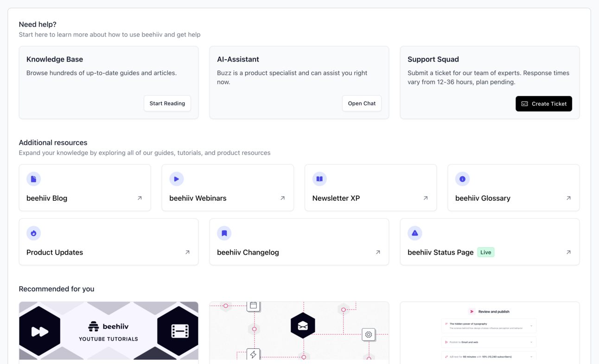Click the green Live status badge
Image resolution: width=599 pixels, height=364 pixels.
[x=486, y=252]
